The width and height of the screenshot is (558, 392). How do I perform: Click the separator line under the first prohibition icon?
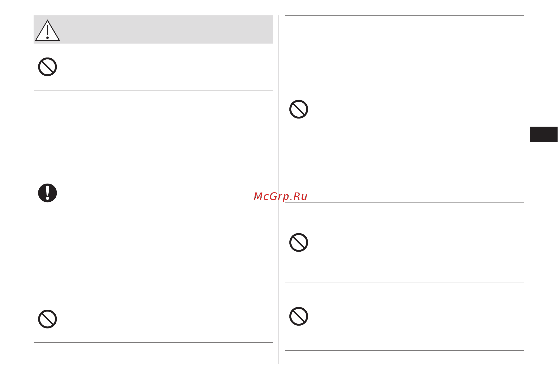153,90
